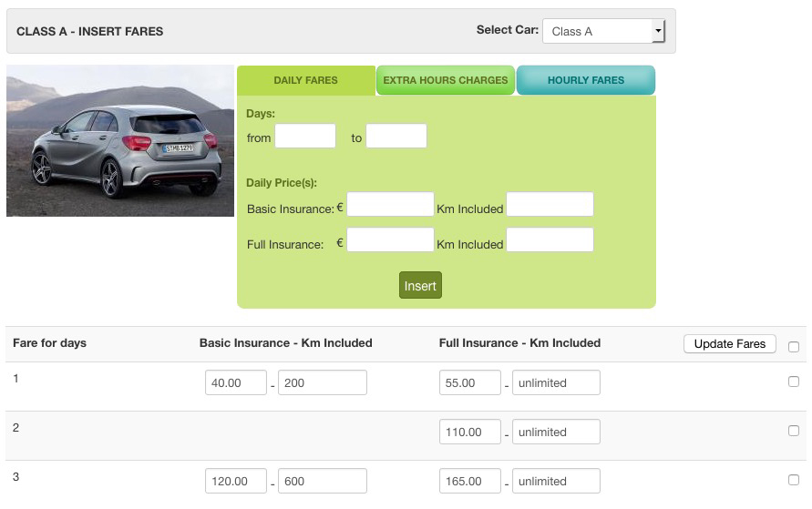This screenshot has width=812, height=509.
Task: Click the Days 'to' input field
Action: pyautogui.click(x=396, y=136)
